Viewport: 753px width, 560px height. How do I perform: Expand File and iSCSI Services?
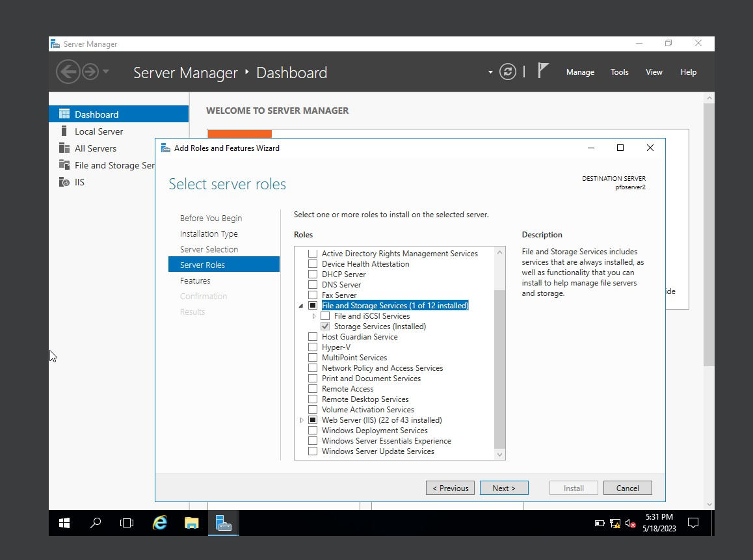pyautogui.click(x=314, y=315)
